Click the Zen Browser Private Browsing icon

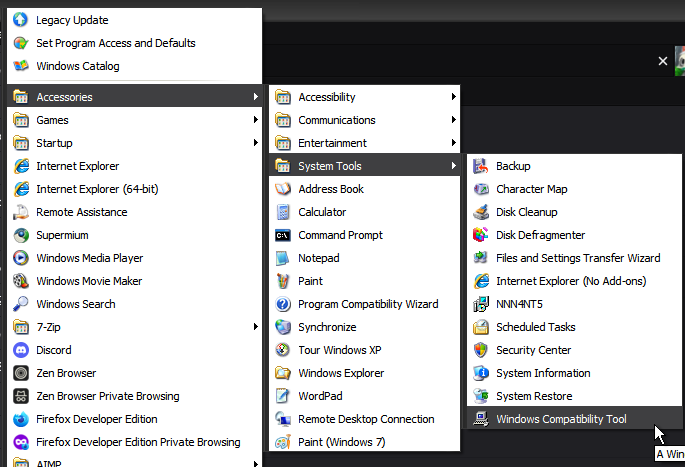pyautogui.click(x=21, y=396)
